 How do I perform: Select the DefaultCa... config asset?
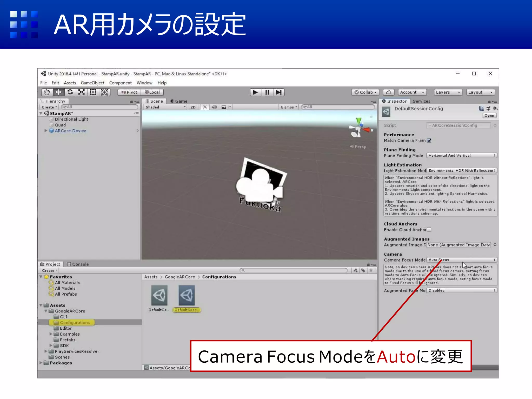click(159, 298)
